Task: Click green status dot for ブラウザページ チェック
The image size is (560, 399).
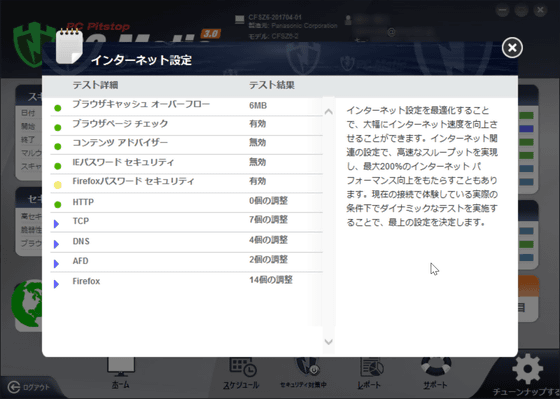Action: pyautogui.click(x=58, y=128)
